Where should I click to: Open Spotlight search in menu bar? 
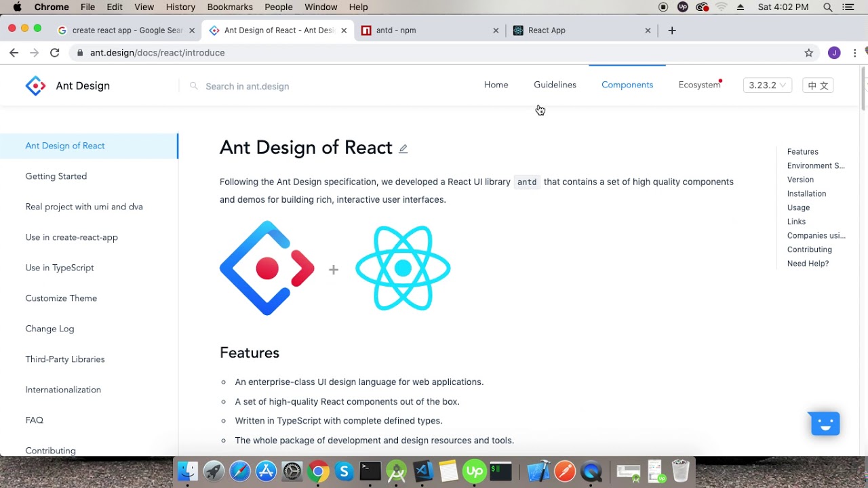click(x=828, y=7)
